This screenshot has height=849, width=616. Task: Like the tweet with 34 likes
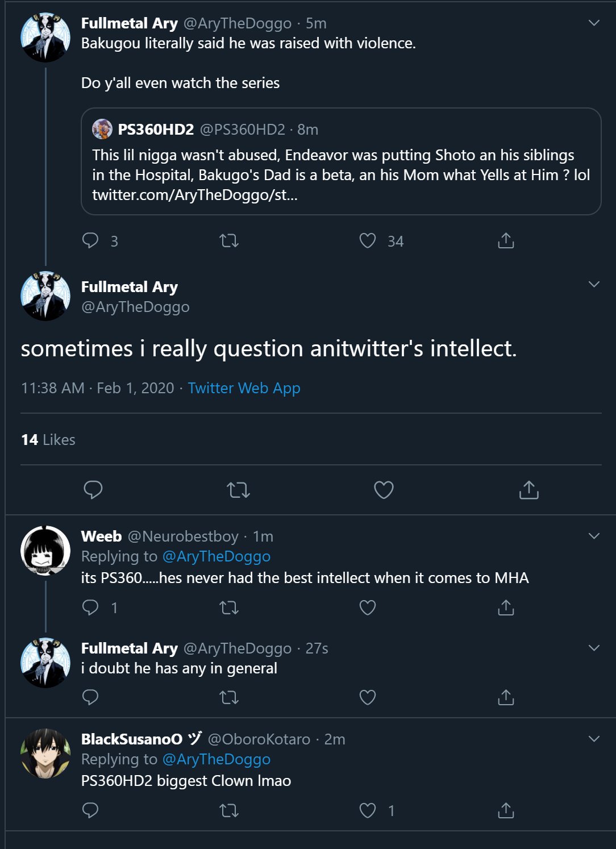(x=368, y=241)
